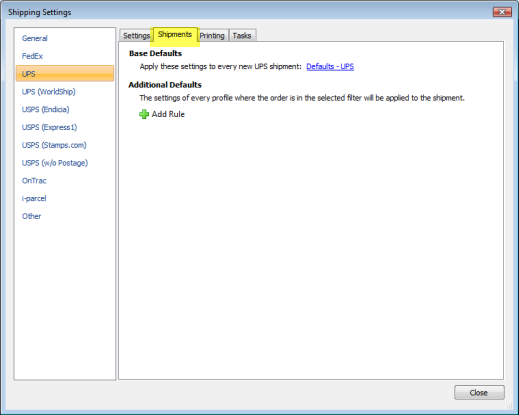Click the Shipping Settings title bar text
519x415 pixels.
coord(40,12)
